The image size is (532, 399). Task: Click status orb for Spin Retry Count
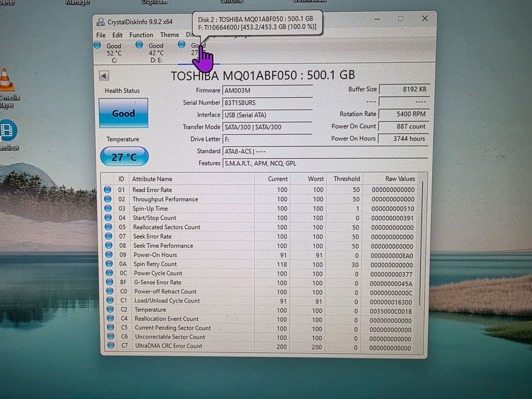click(109, 264)
